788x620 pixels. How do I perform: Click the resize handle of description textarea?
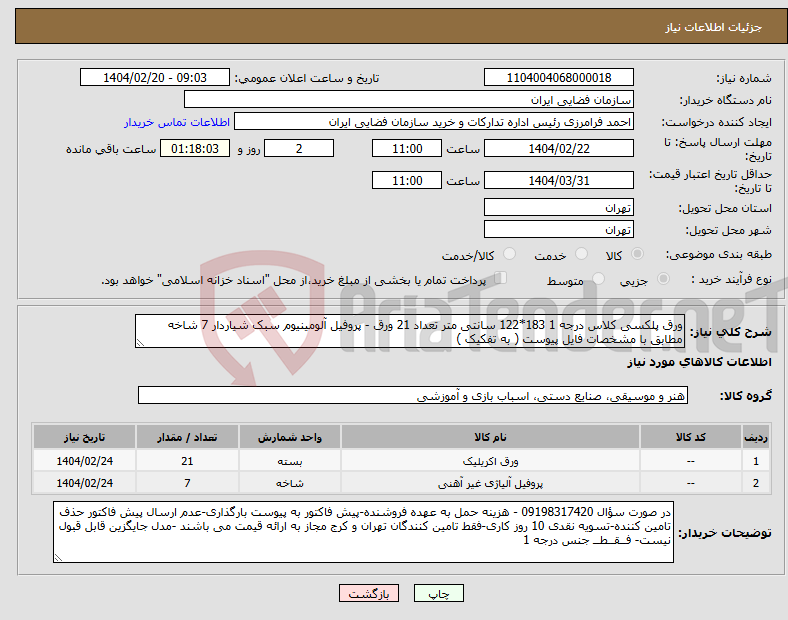(140, 343)
